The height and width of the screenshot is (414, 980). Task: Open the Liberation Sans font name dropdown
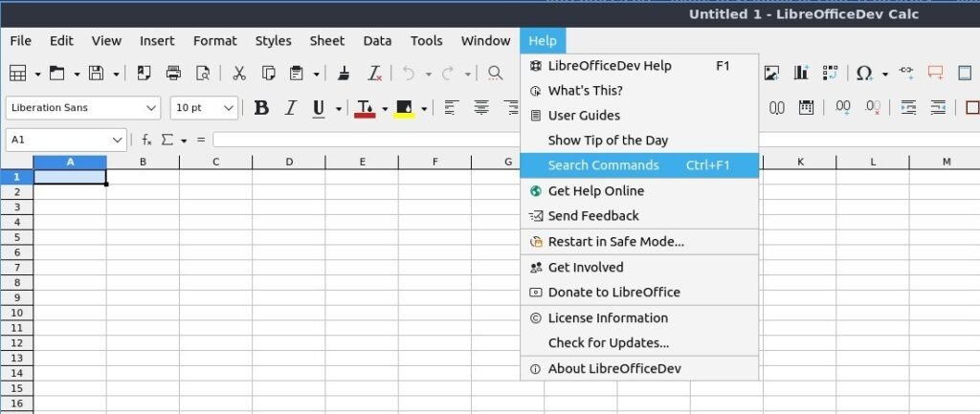click(151, 108)
